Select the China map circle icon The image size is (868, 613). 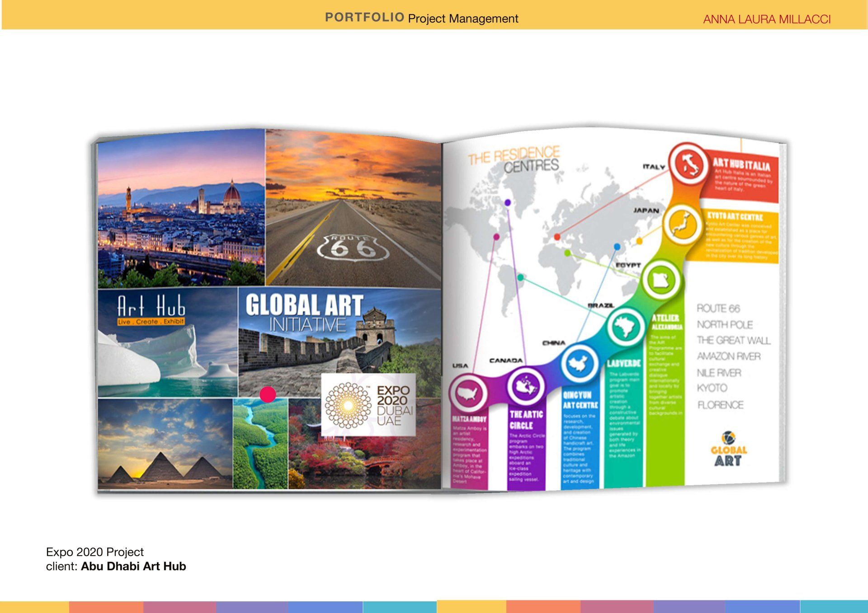pos(579,363)
